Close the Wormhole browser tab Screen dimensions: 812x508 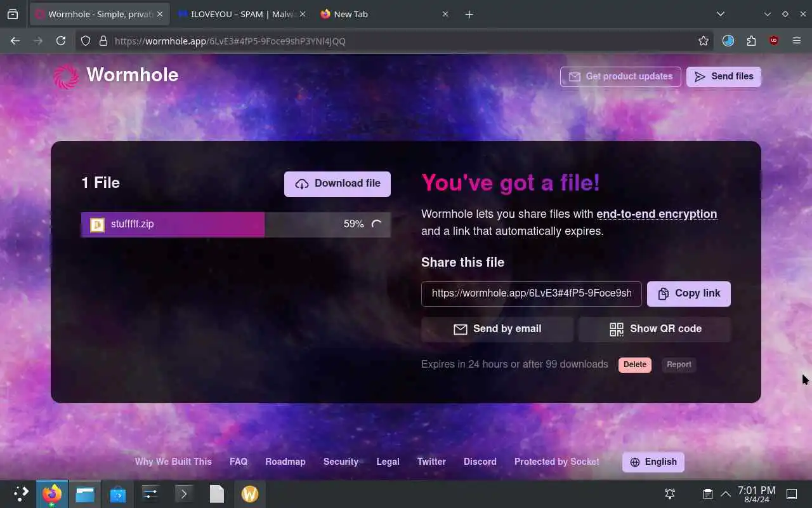click(x=160, y=14)
